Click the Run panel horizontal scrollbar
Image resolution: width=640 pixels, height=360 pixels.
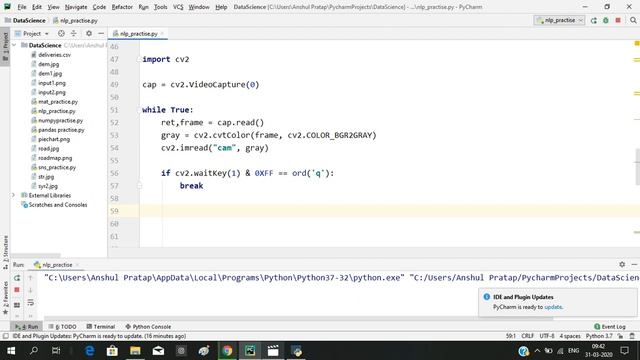[x=298, y=318]
